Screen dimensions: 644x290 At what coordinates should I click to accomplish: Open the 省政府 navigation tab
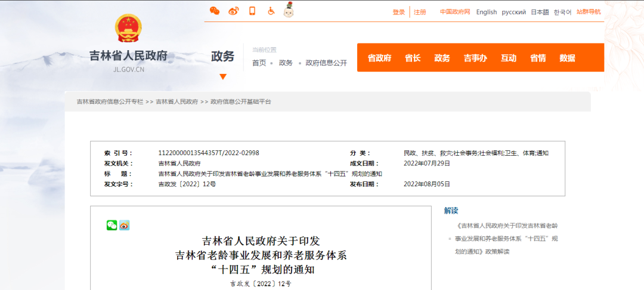[379, 58]
